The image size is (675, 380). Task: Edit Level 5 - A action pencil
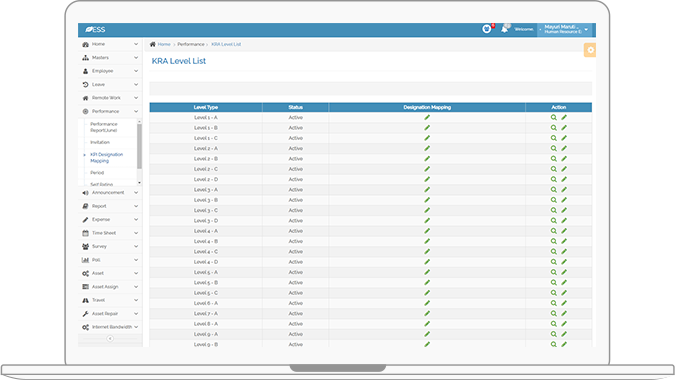pyautogui.click(x=564, y=272)
